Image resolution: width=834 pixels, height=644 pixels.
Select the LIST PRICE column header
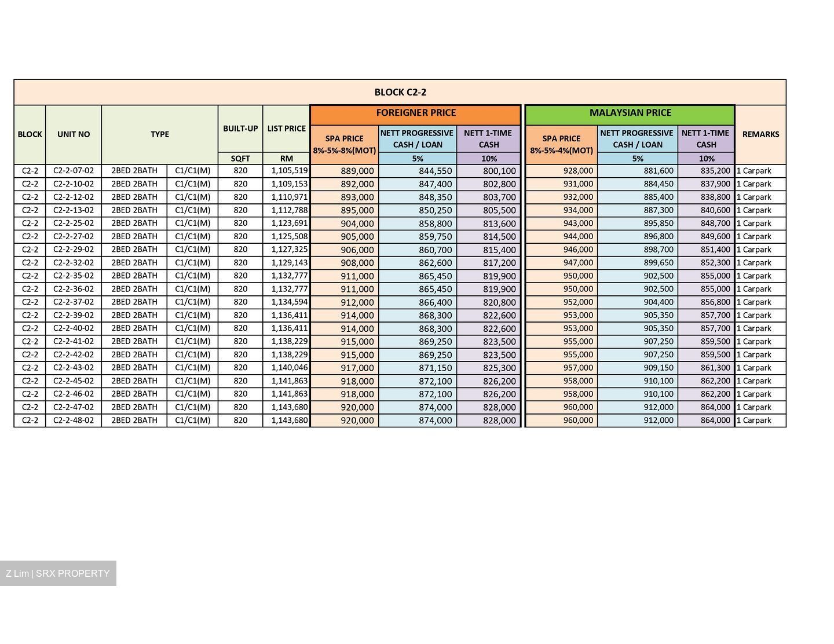coord(286,129)
